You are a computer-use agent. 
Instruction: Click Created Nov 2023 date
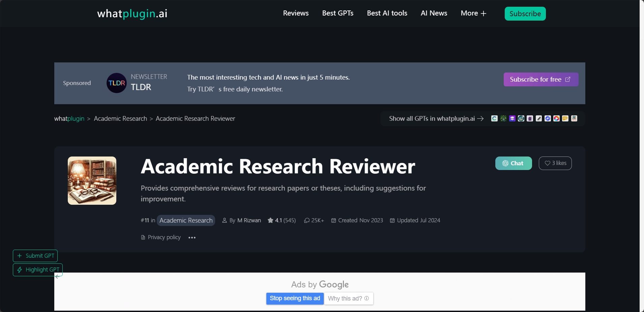pos(357,220)
